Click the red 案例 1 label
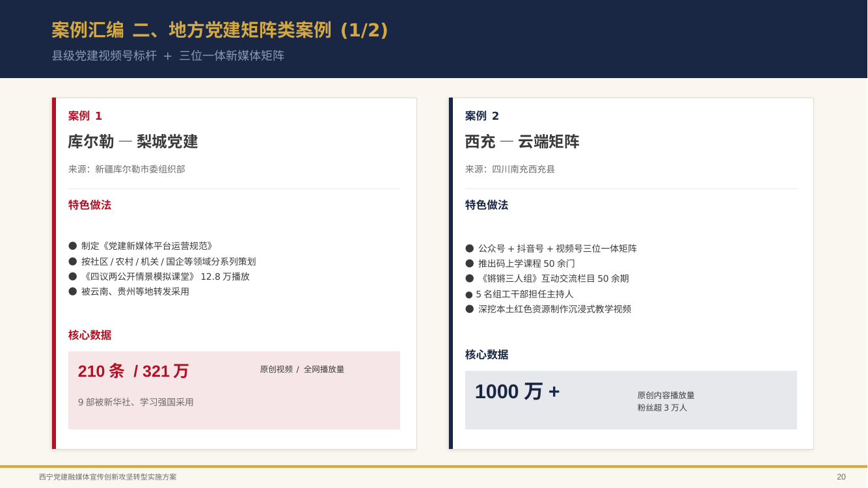The width and height of the screenshot is (868, 488). click(x=85, y=116)
